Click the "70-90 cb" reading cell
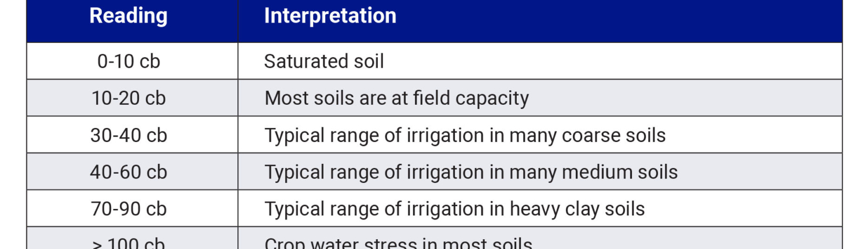The image size is (868, 249). pos(128,208)
